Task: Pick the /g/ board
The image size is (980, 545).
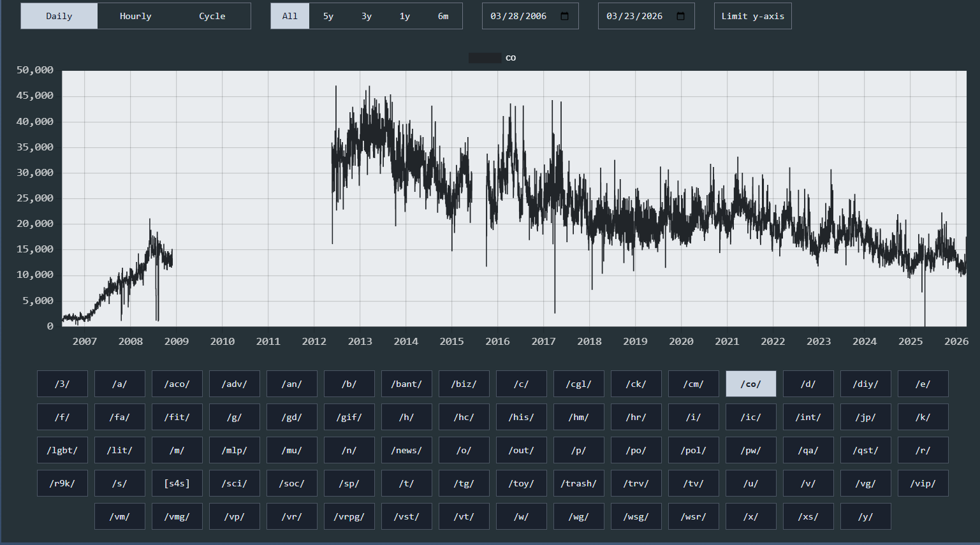Action: (235, 417)
